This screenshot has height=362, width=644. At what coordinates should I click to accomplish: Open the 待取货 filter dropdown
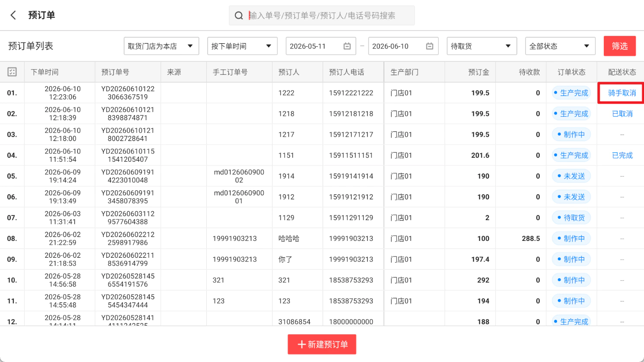coord(482,46)
